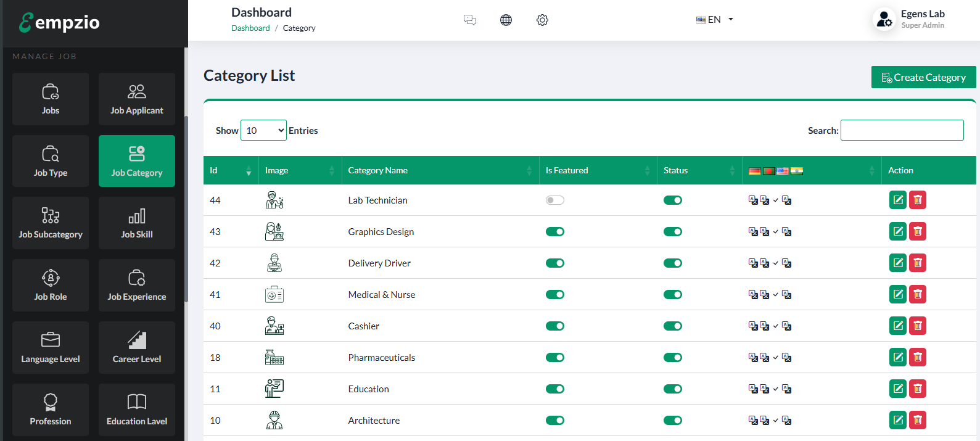Delete the Architecture category

click(917, 420)
